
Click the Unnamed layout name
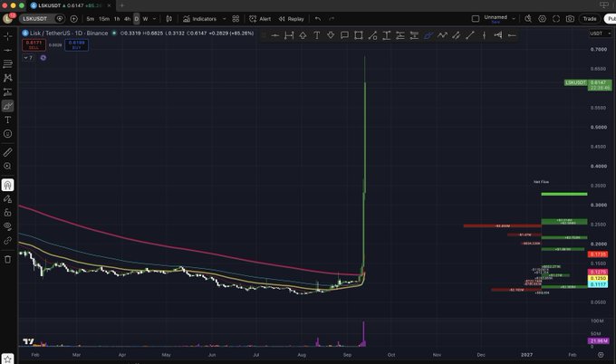point(496,17)
